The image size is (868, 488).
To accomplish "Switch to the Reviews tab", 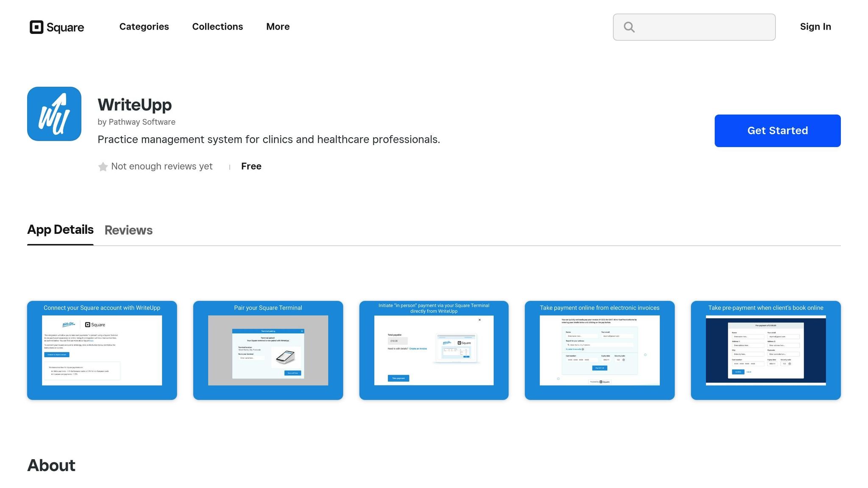I will (128, 230).
